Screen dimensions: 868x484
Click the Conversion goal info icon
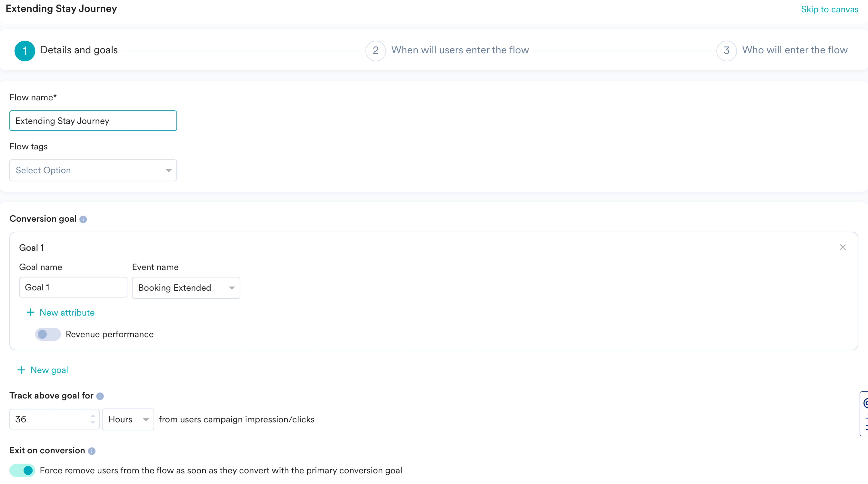(83, 219)
